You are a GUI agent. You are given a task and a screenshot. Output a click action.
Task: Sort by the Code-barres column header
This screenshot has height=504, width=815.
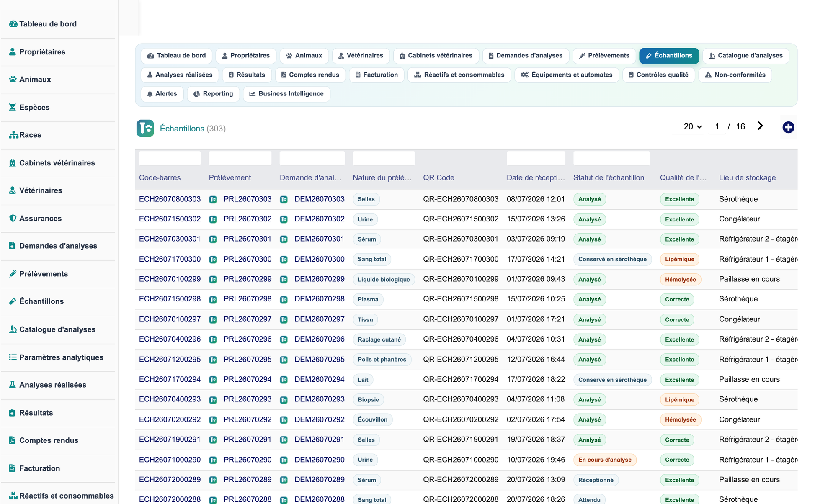tap(160, 178)
